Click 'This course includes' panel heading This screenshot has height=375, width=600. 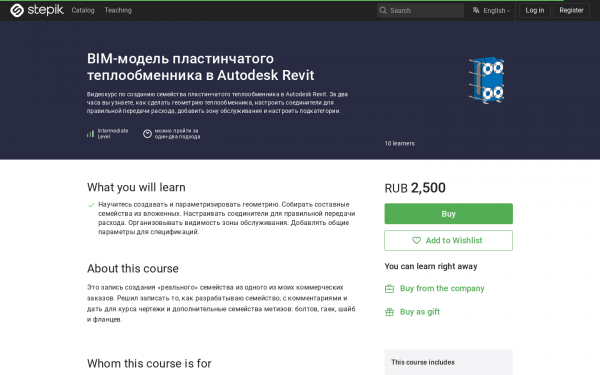[x=423, y=362]
